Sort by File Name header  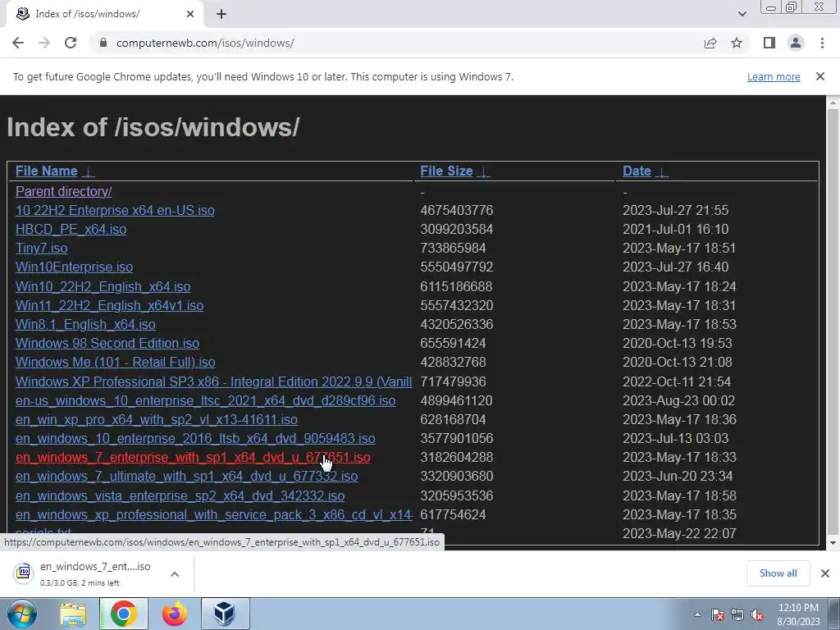[x=47, y=171]
